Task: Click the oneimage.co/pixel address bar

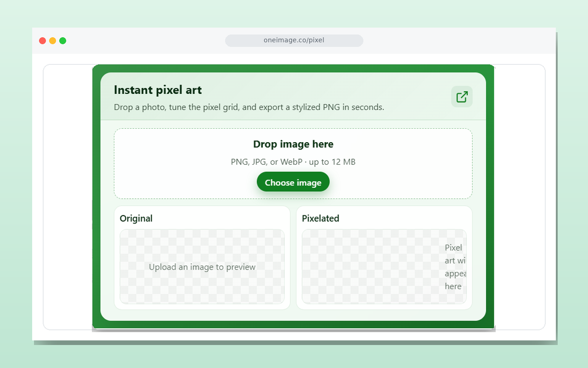Action: click(294, 40)
